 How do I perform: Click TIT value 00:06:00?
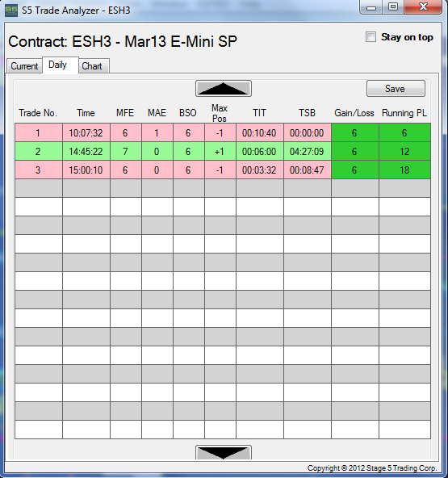[x=260, y=151]
